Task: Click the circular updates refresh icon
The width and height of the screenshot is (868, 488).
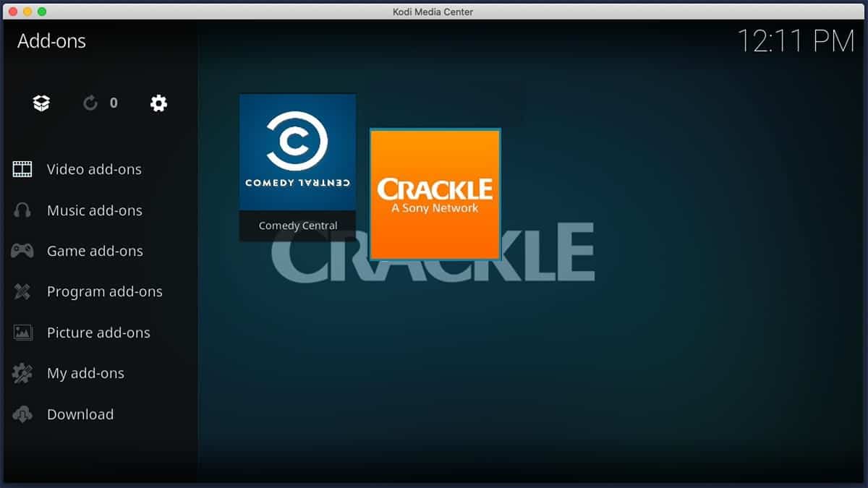Action: (x=90, y=103)
